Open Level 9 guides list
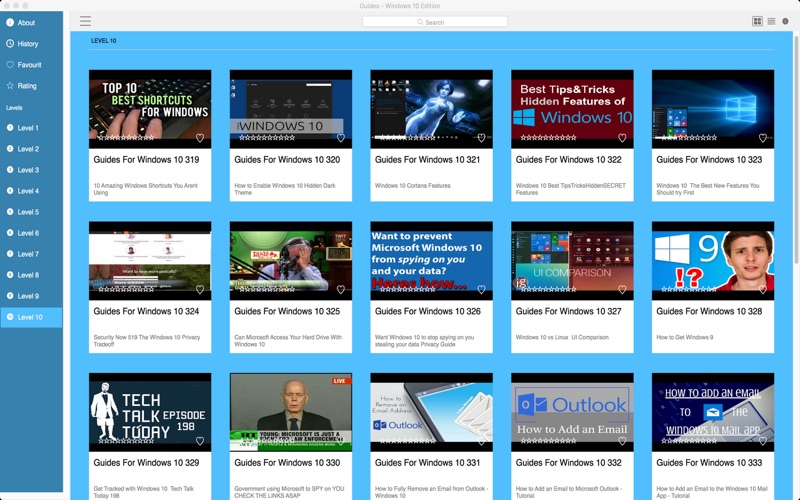 [x=31, y=296]
